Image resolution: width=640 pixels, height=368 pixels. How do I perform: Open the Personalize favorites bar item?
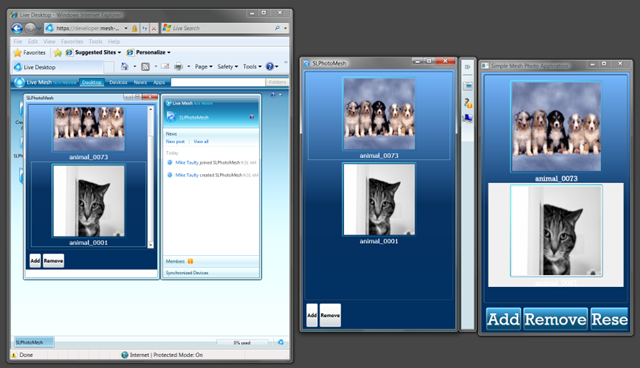point(149,53)
